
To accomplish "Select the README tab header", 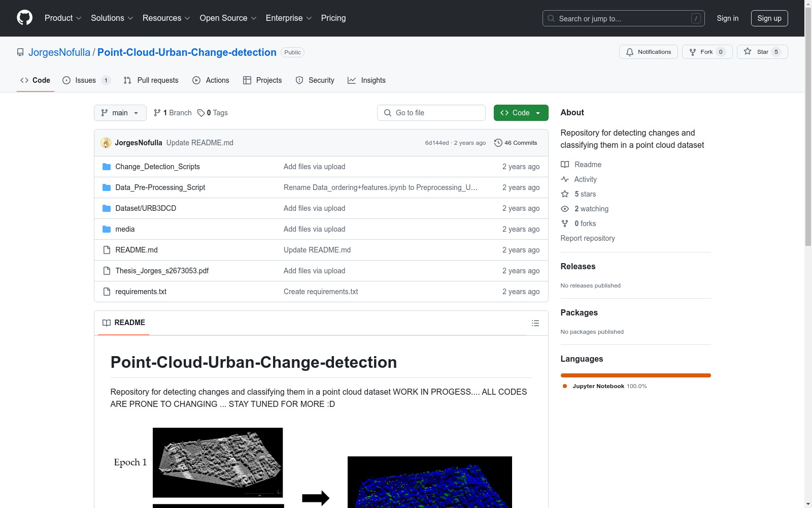I will pyautogui.click(x=124, y=323).
